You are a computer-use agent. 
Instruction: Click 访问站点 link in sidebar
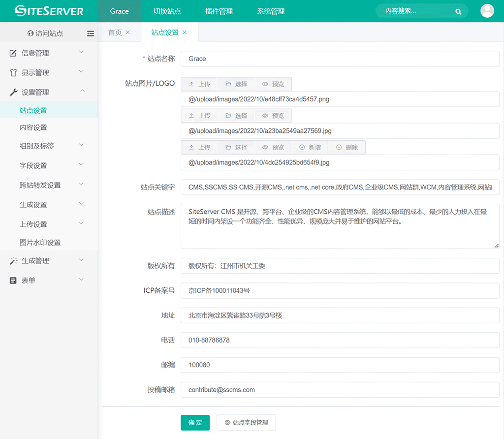(46, 33)
